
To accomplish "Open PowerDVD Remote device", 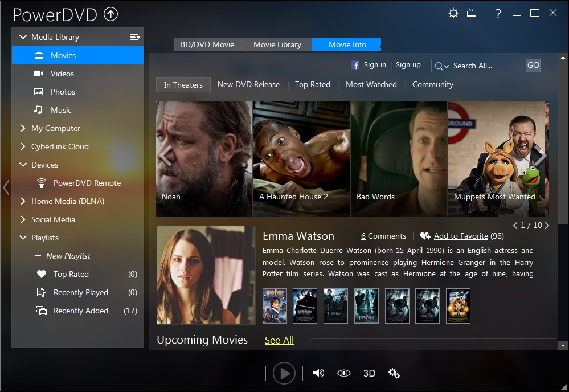I will coord(87,183).
